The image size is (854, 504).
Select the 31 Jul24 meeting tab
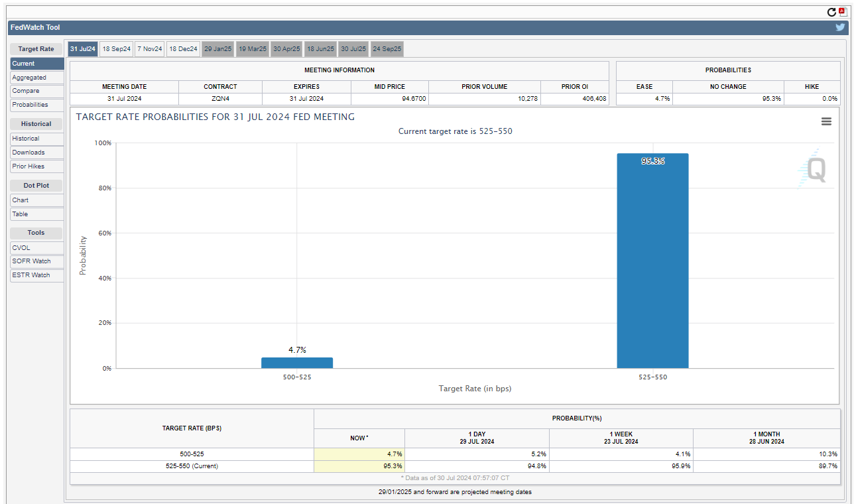pyautogui.click(x=83, y=49)
